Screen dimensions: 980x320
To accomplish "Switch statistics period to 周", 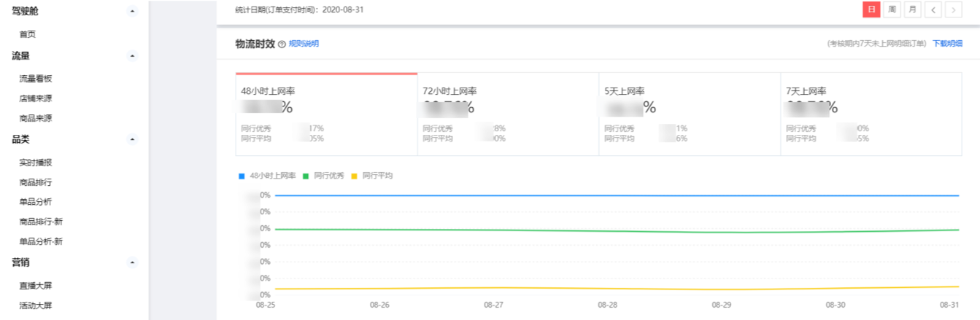I will pos(892,9).
